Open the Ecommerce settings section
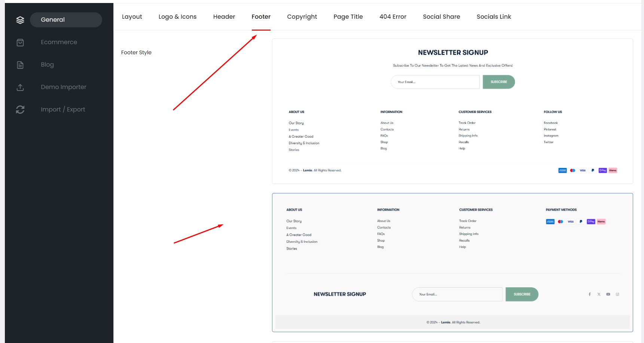 (59, 42)
